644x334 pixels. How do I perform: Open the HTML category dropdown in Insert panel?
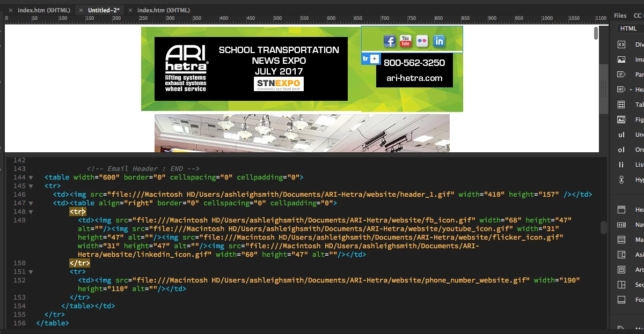pos(630,28)
